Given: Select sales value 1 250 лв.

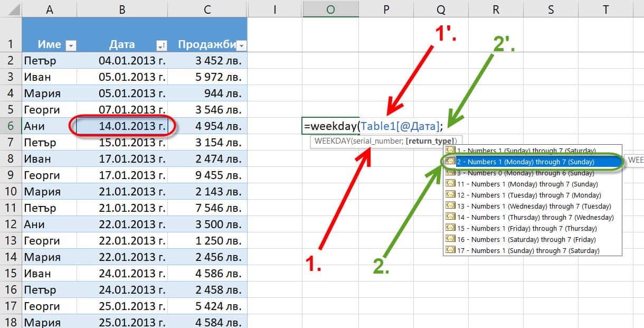Looking at the screenshot, I should [207, 240].
